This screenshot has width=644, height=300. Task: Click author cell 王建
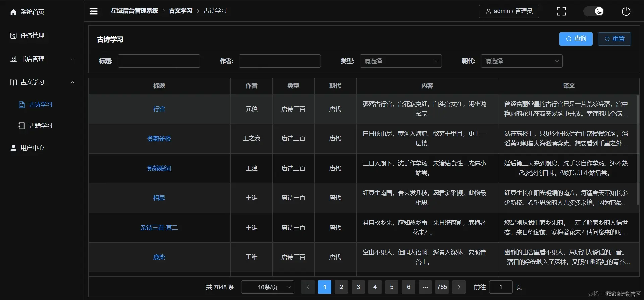coord(251,168)
